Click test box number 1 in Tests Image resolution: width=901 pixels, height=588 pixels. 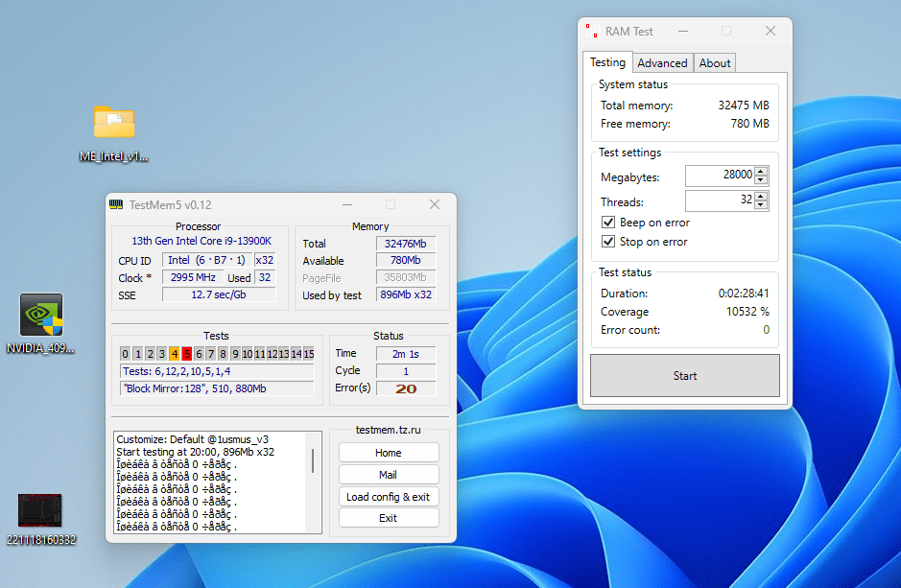coord(138,354)
